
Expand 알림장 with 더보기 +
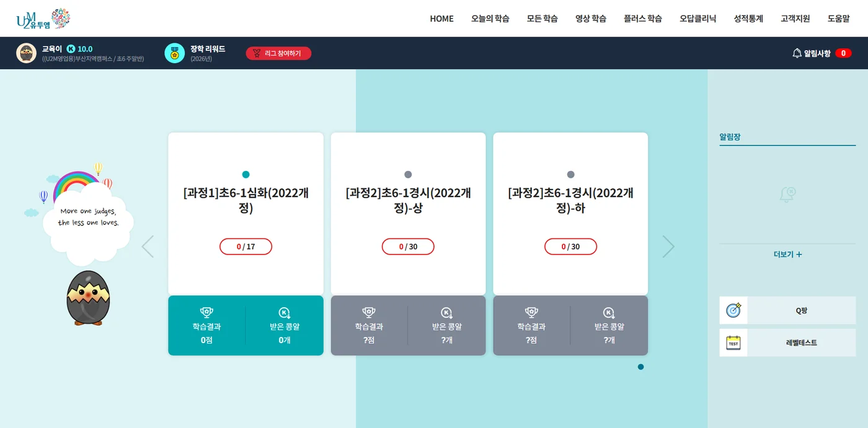click(x=787, y=255)
